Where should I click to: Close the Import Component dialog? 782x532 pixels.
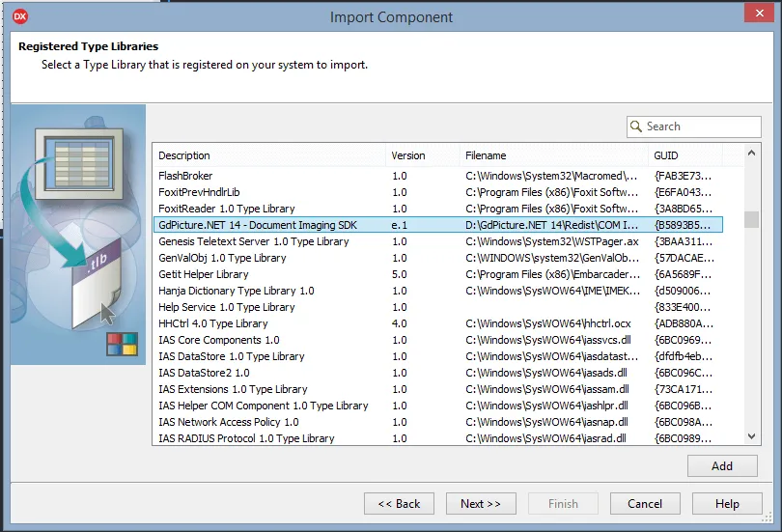point(759,13)
